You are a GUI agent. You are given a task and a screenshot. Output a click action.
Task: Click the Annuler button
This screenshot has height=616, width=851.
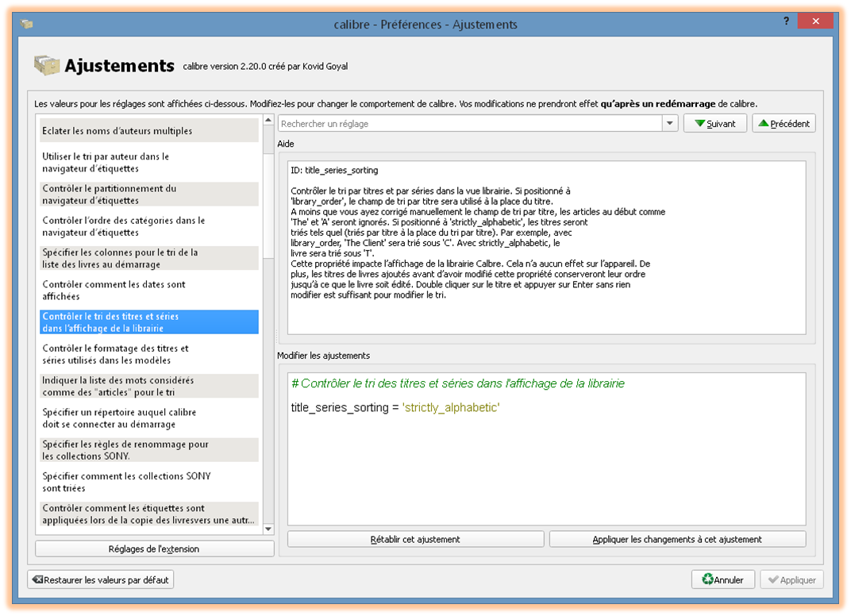pos(723,579)
